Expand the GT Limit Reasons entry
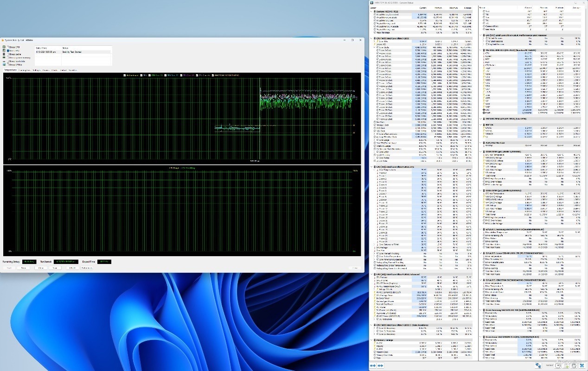The height and width of the screenshot is (371, 588). click(x=483, y=41)
